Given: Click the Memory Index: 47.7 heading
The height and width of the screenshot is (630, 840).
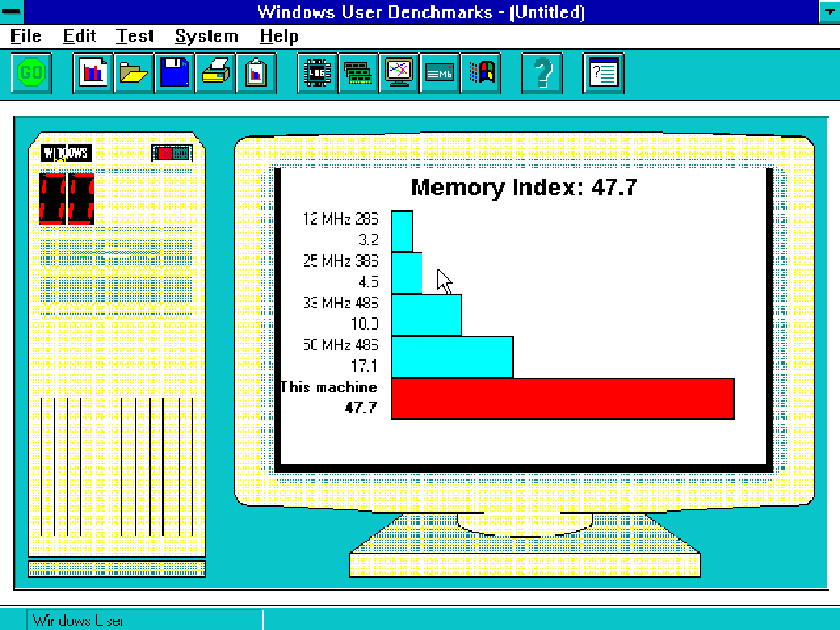Looking at the screenshot, I should click(x=523, y=188).
